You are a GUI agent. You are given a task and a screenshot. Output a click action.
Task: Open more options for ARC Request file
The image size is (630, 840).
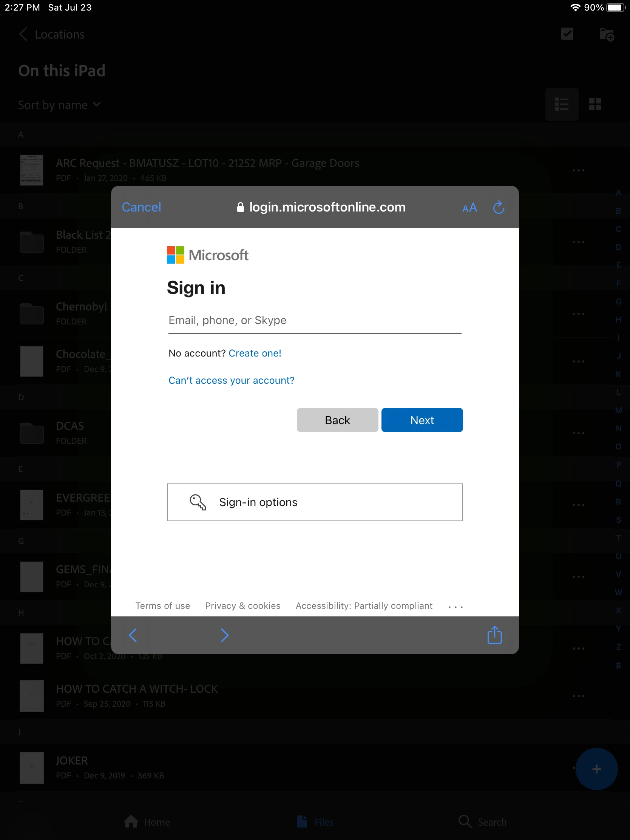tap(578, 170)
